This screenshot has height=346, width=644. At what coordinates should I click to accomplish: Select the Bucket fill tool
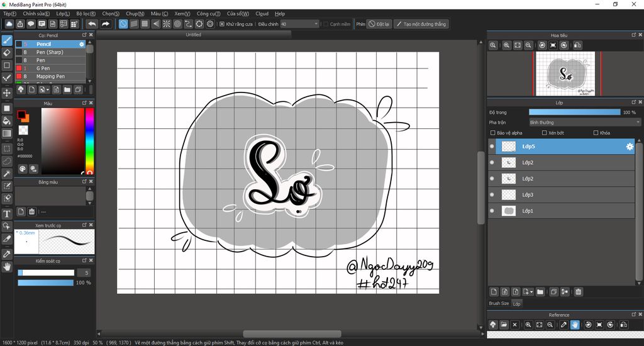coord(6,121)
